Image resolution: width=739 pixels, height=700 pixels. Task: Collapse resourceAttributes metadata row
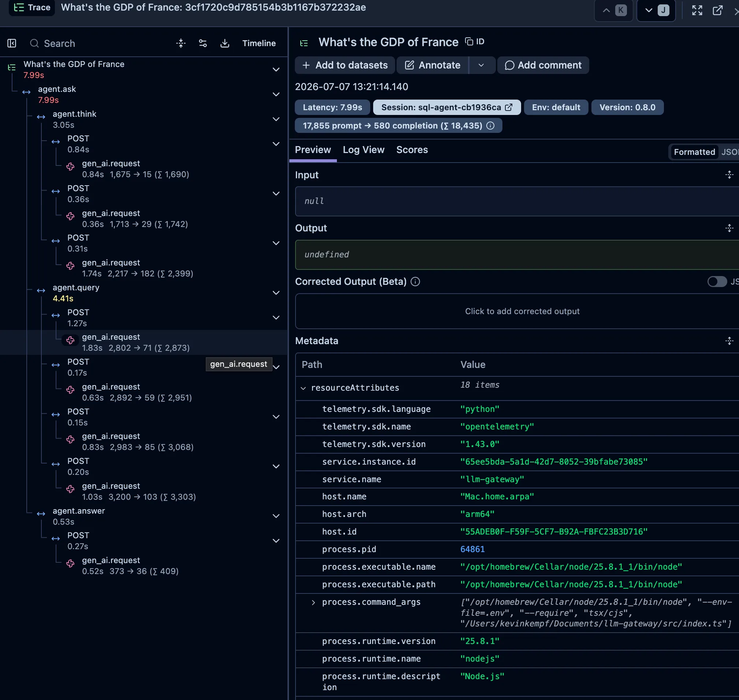303,388
